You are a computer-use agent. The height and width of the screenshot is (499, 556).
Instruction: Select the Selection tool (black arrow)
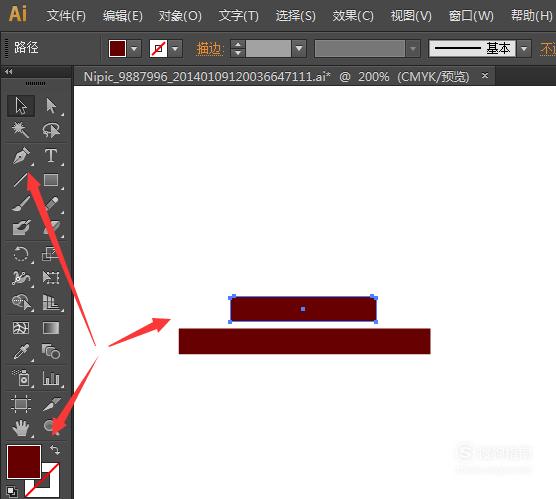[21, 106]
